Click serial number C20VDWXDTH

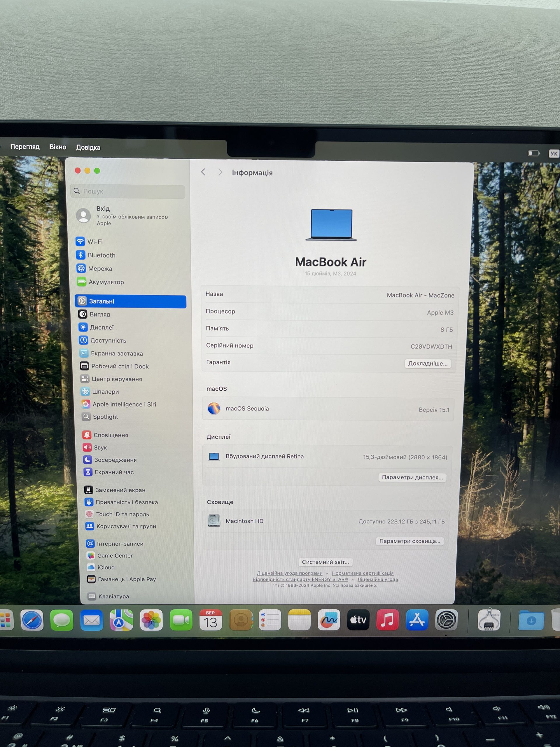pos(431,346)
